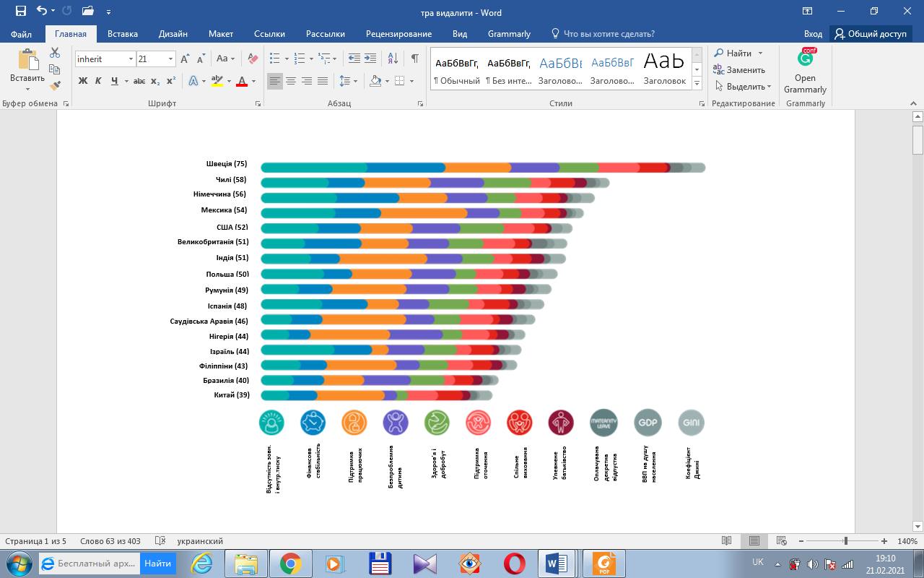This screenshot has width=924, height=578.
Task: Switch to Web Layout view
Action: tap(782, 541)
